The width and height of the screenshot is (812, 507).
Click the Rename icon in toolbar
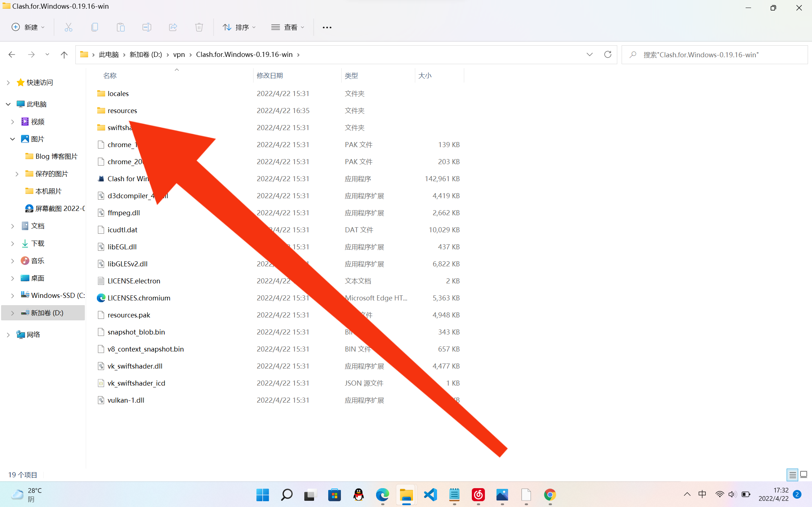point(147,27)
